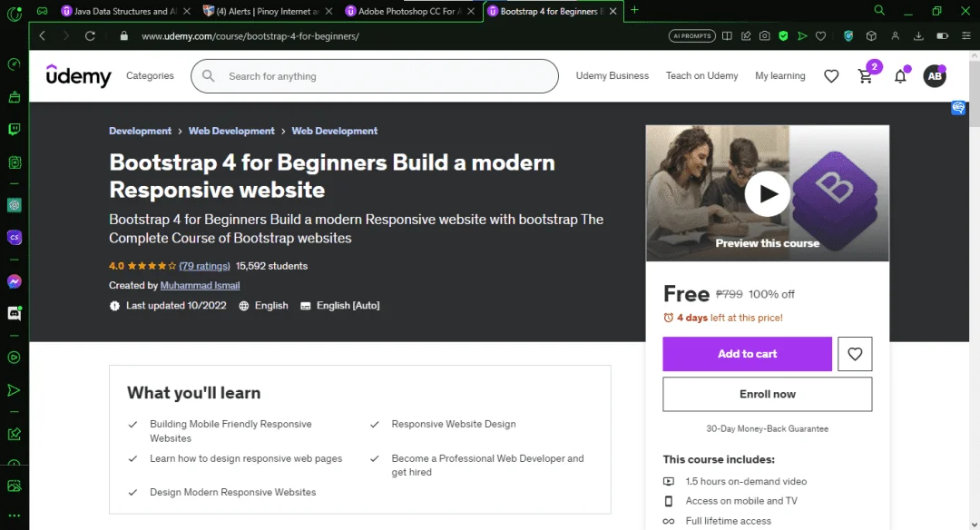
Task: Open a new tab with plus button
Action: [634, 10]
